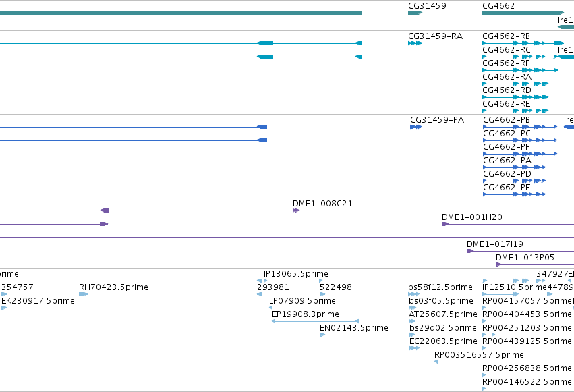
Task: Click the CG31459-RA transcript arrows glyph
Action: pyautogui.click(x=415, y=44)
